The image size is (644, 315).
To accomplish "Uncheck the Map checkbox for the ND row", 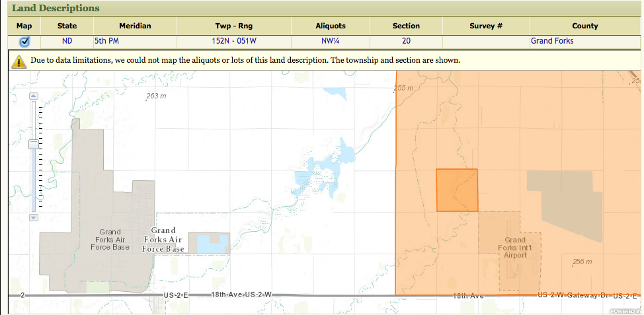I will (24, 41).
